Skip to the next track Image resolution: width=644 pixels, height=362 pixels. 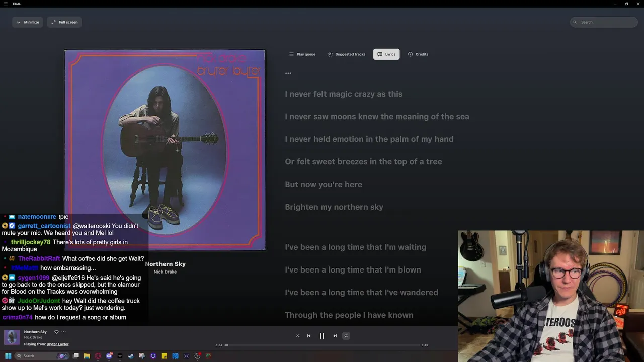pyautogui.click(x=335, y=336)
